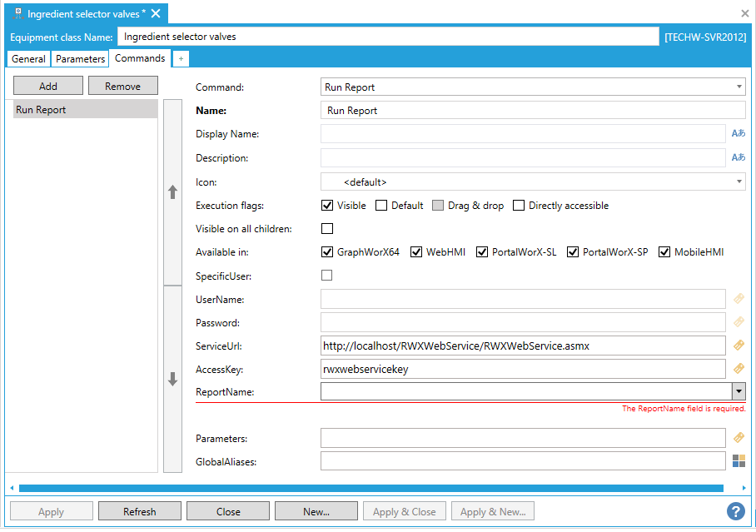Toggle the SpecificUser checkbox

(x=327, y=276)
